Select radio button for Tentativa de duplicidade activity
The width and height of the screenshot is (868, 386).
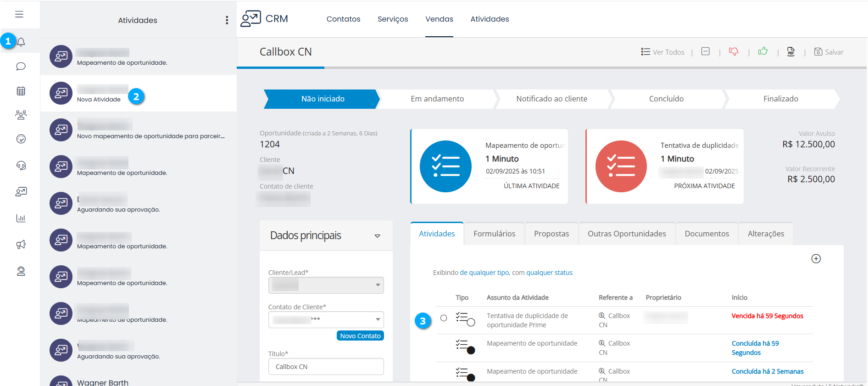pyautogui.click(x=444, y=318)
